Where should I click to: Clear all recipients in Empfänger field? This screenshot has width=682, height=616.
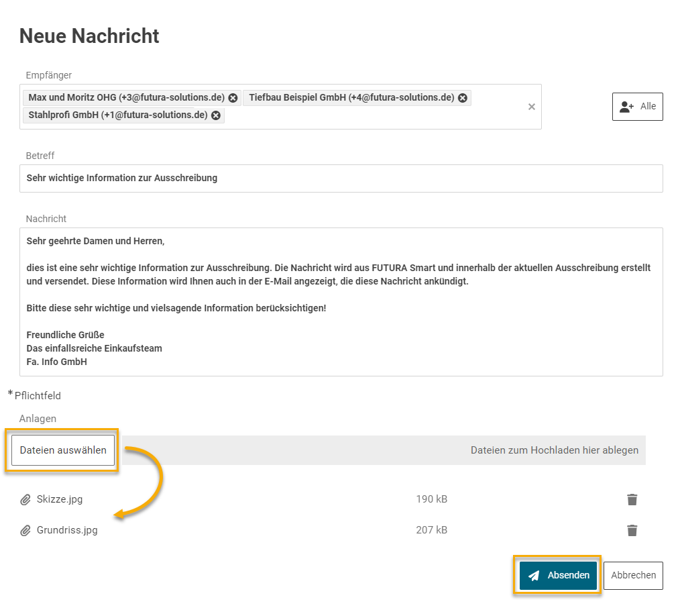pyautogui.click(x=532, y=107)
